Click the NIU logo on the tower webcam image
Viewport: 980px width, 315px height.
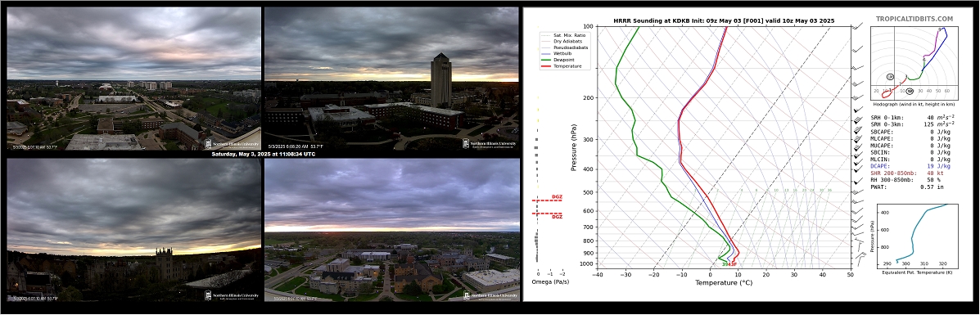[x=490, y=143]
